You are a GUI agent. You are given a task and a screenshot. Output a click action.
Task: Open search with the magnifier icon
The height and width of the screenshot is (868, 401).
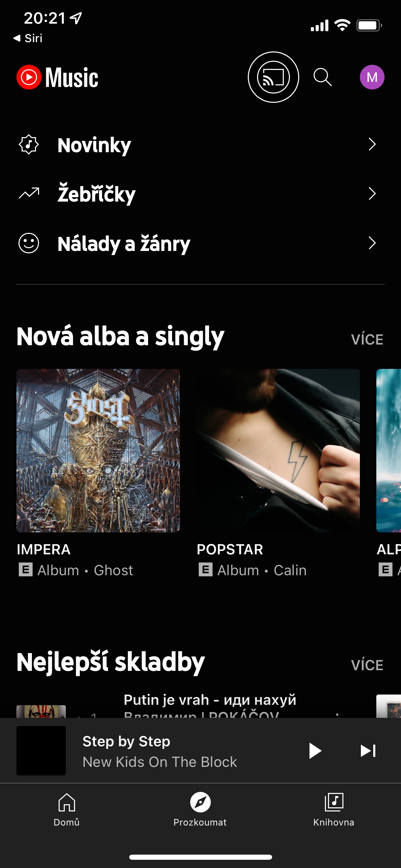click(323, 77)
